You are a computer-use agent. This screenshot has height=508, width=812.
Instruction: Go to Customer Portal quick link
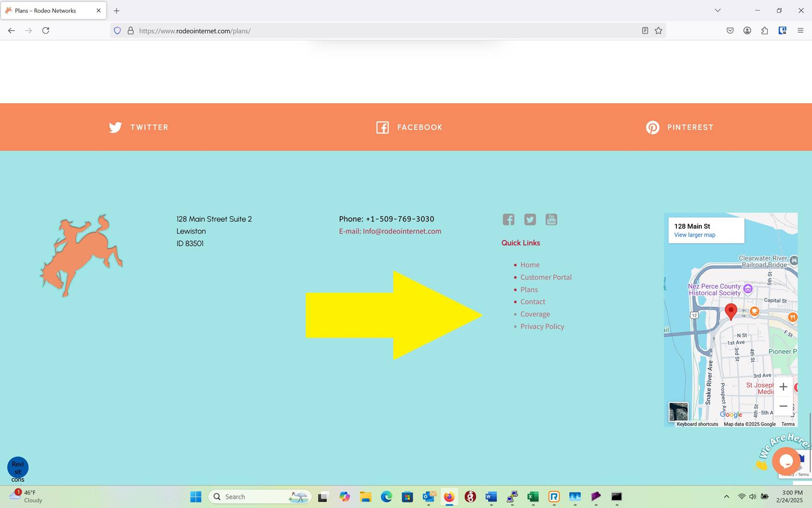[546, 277]
